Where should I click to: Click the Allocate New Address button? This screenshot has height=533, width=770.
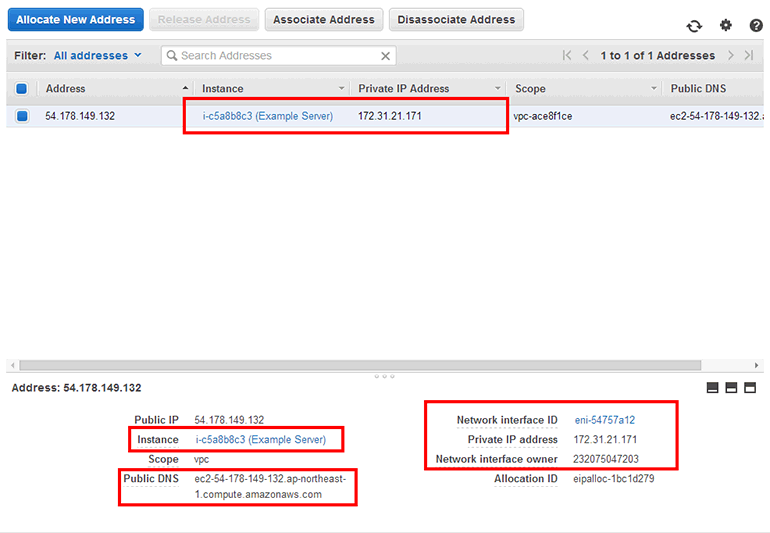(x=75, y=19)
